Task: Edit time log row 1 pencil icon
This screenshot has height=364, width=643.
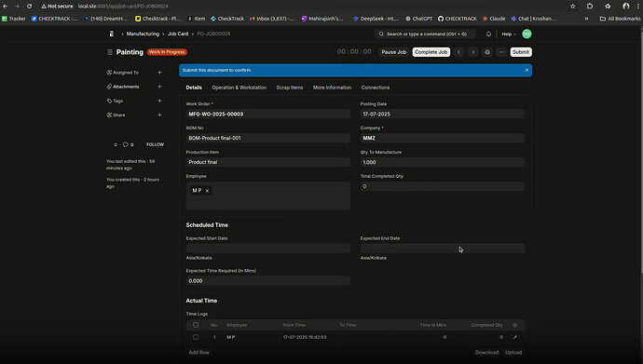Action: [515, 337]
